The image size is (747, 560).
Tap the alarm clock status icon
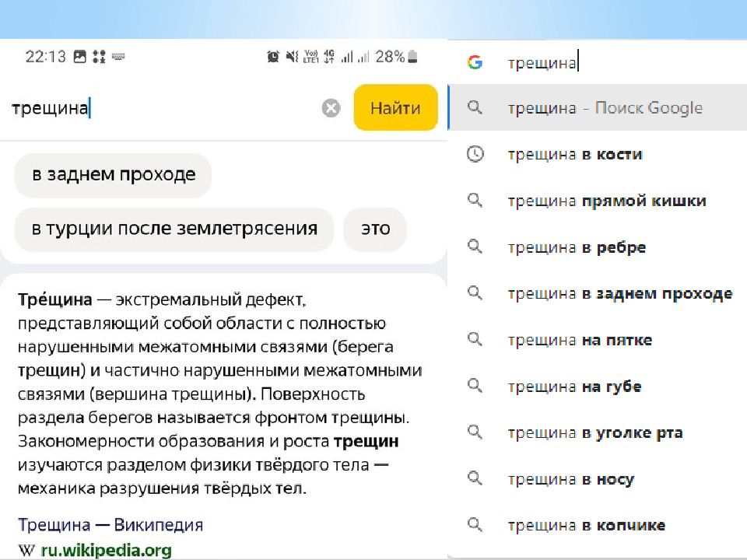point(273,57)
